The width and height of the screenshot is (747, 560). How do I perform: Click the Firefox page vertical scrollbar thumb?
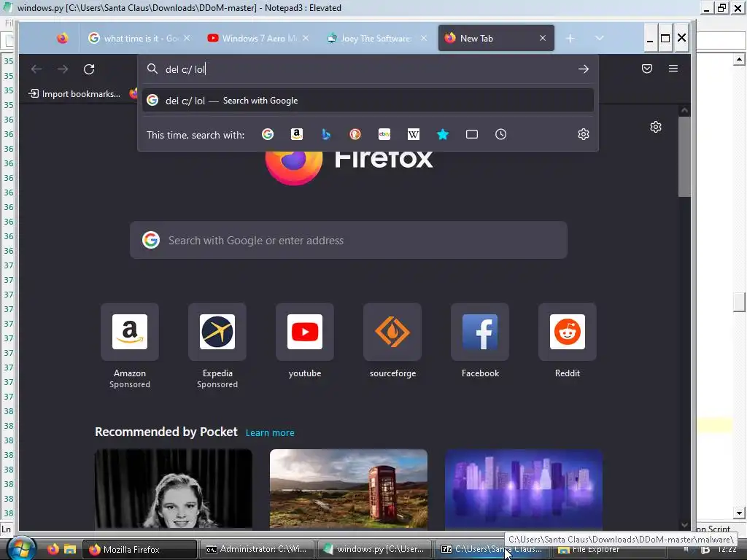point(684,157)
